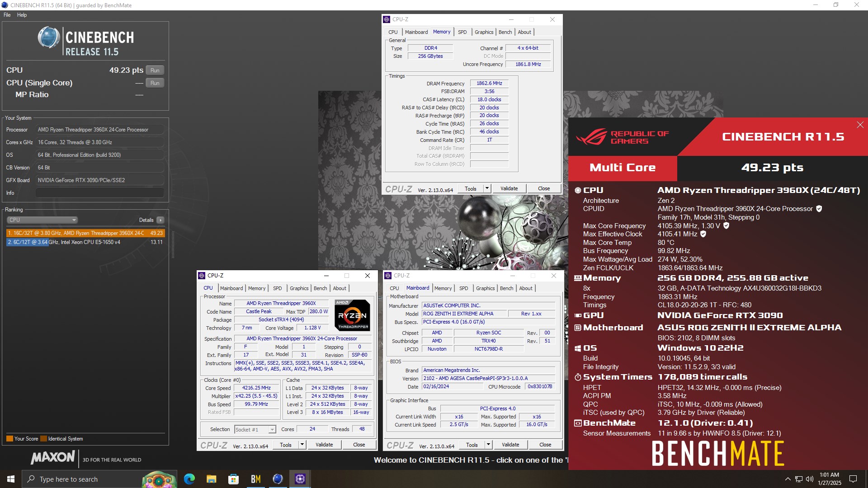Viewport: 868px width, 488px height.
Task: Select ranking row Intel Xeon E5-1650 v4
Action: click(85, 242)
